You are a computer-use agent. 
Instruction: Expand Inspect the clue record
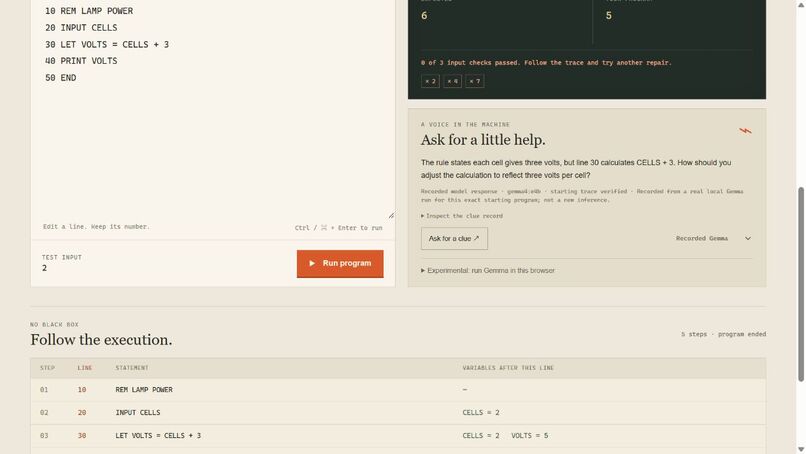point(462,216)
